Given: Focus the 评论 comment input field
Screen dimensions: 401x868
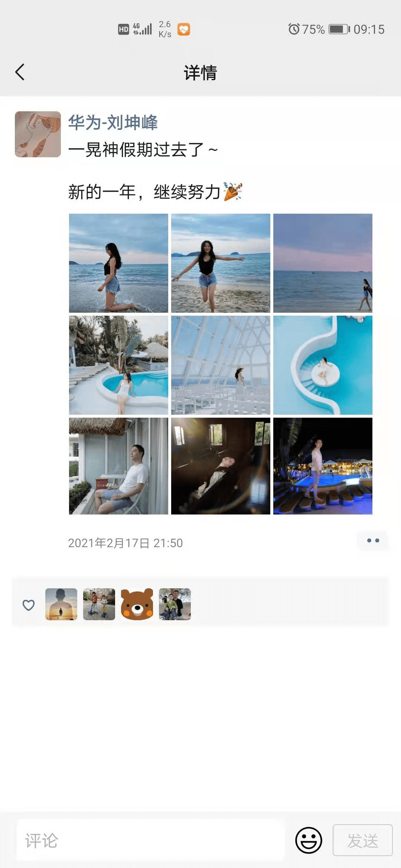Looking at the screenshot, I should tap(151, 840).
